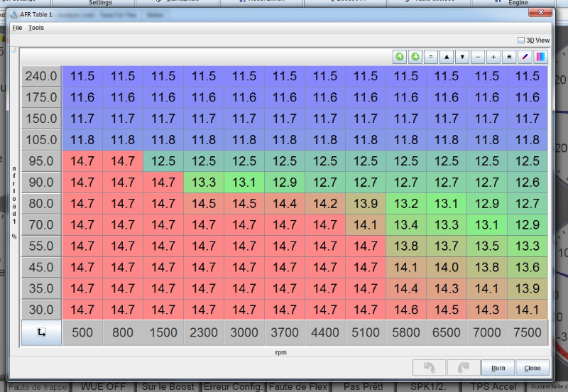Click the pink-blue color gradient icon

point(540,57)
